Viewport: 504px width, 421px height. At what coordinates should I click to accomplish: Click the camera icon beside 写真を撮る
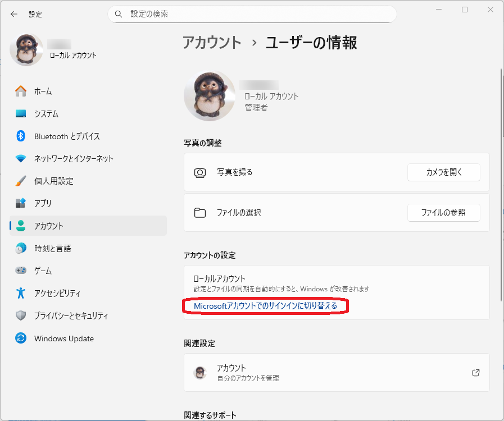[x=200, y=172]
